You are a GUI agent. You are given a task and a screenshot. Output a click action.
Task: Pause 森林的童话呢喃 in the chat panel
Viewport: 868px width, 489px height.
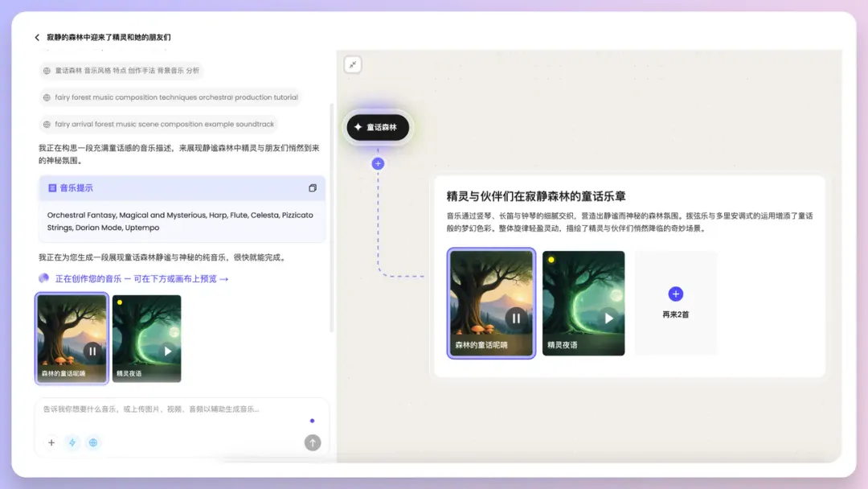coord(92,351)
